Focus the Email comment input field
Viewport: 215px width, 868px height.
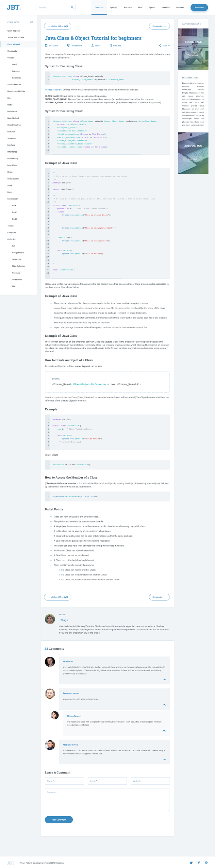(107, 781)
